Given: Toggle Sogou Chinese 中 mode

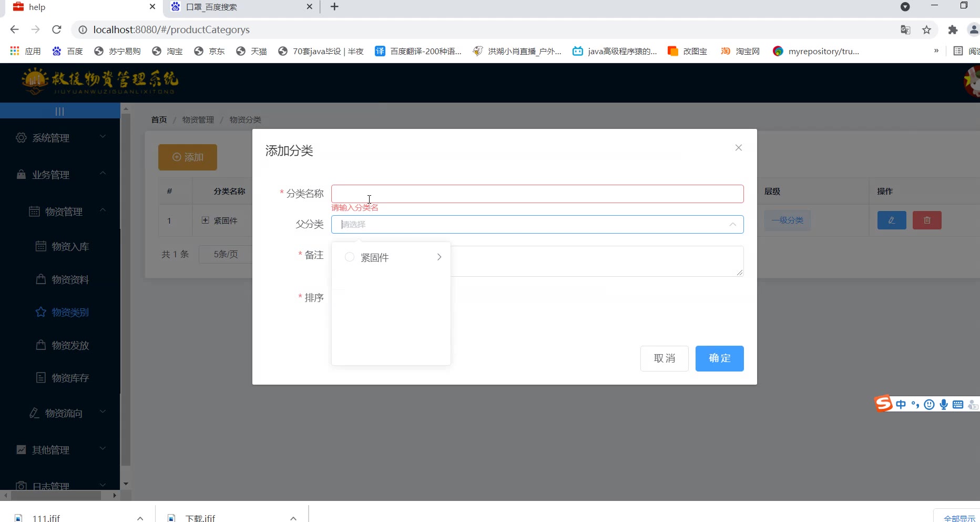Looking at the screenshot, I should (901, 404).
